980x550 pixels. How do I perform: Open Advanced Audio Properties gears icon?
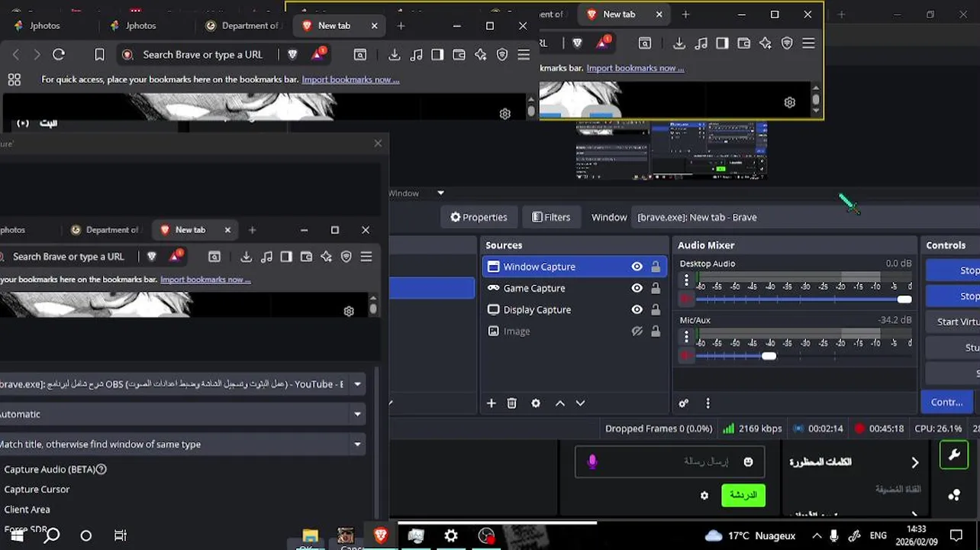click(x=683, y=403)
